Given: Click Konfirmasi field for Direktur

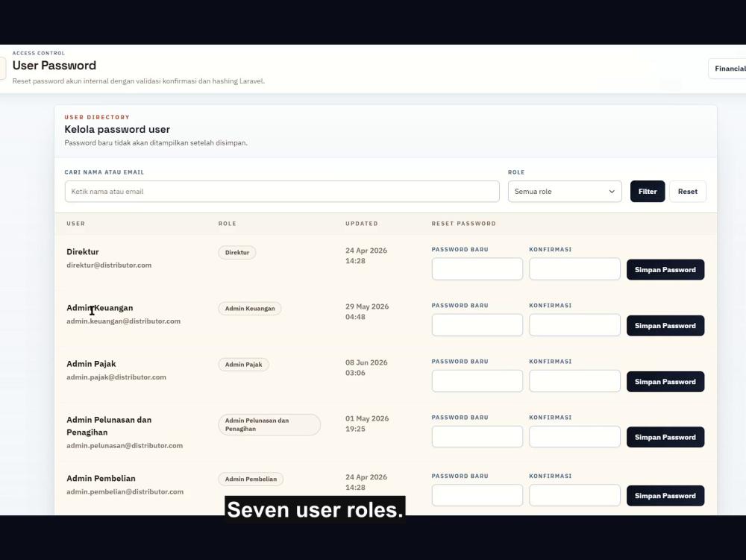Looking at the screenshot, I should coord(574,269).
